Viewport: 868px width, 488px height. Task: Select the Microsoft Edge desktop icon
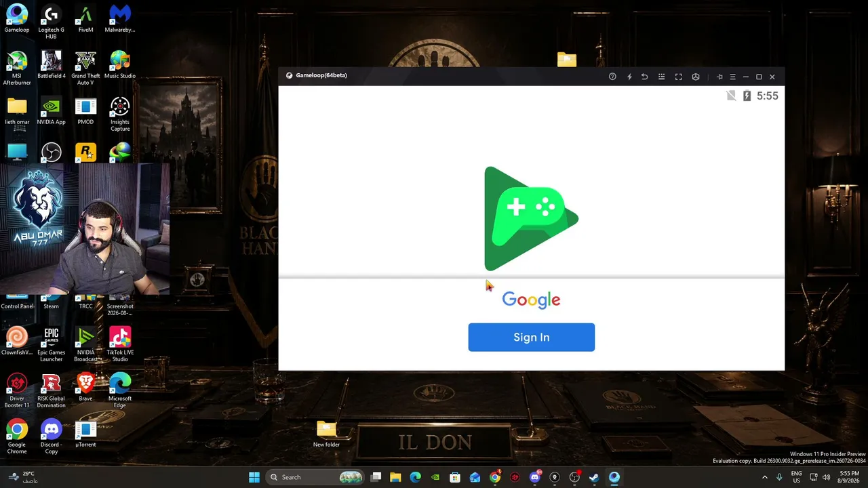(x=120, y=391)
